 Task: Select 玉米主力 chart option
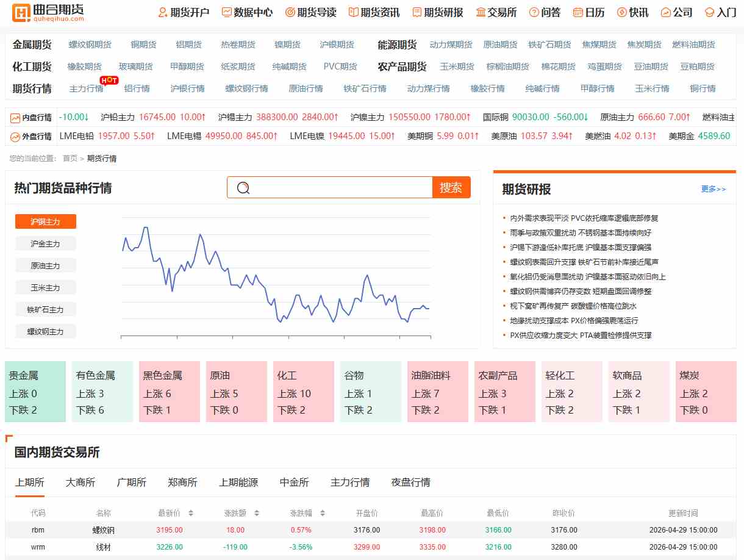click(x=46, y=287)
